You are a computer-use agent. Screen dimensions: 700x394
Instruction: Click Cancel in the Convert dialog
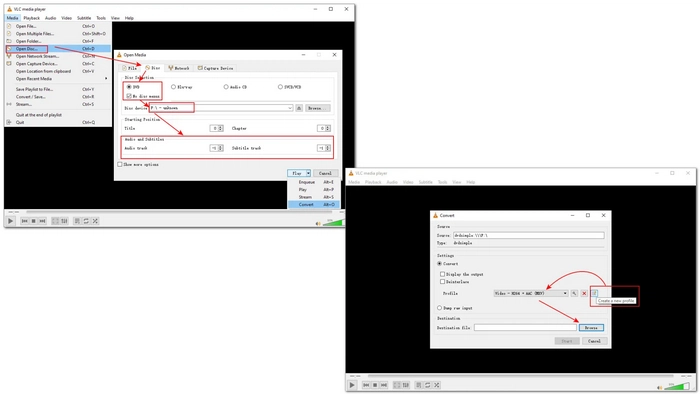[x=594, y=341]
